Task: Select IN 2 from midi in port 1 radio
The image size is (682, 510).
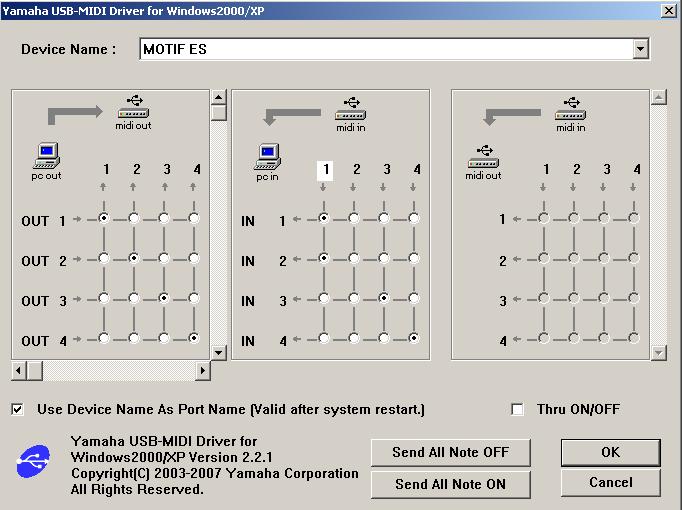Action: [x=324, y=258]
